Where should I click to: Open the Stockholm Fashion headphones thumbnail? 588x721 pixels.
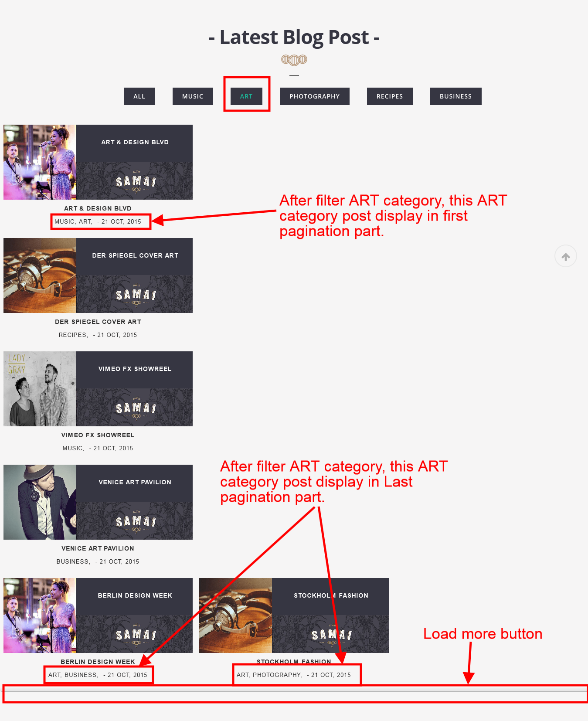pyautogui.click(x=235, y=616)
